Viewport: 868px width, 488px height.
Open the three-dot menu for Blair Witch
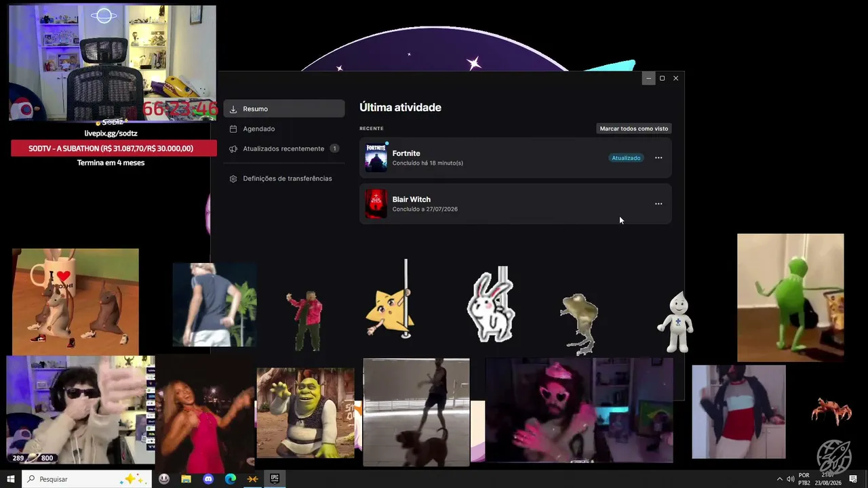tap(658, 204)
